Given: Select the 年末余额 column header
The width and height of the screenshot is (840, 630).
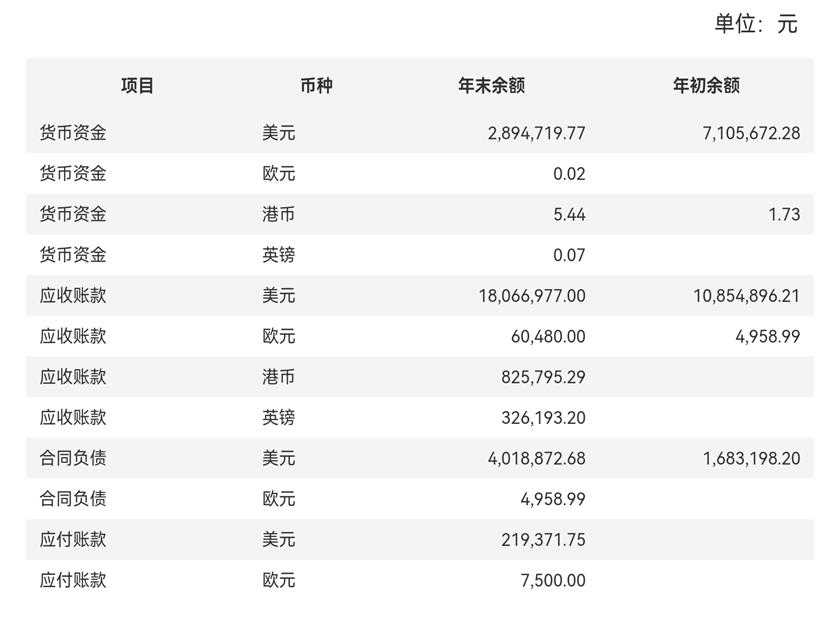Looking at the screenshot, I should coord(491,86).
